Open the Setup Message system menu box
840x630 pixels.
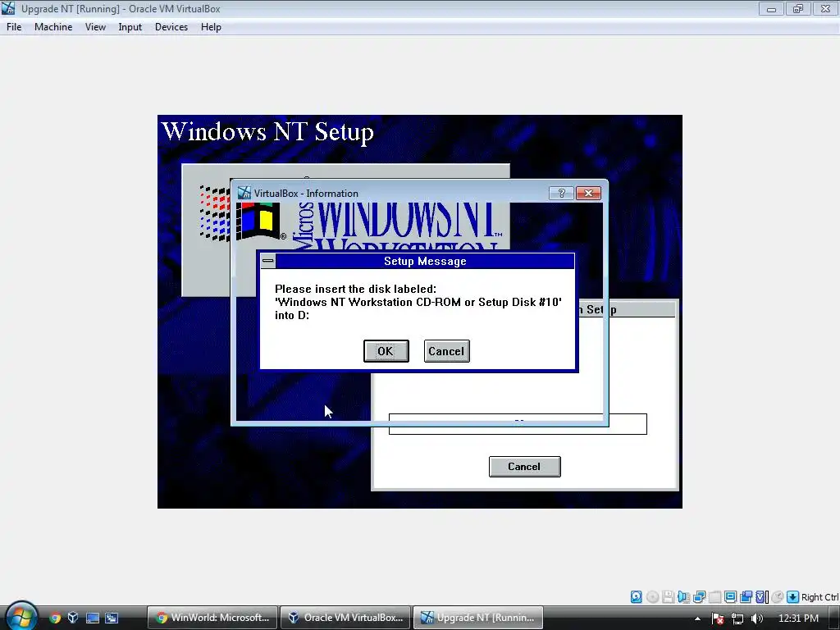click(x=268, y=261)
